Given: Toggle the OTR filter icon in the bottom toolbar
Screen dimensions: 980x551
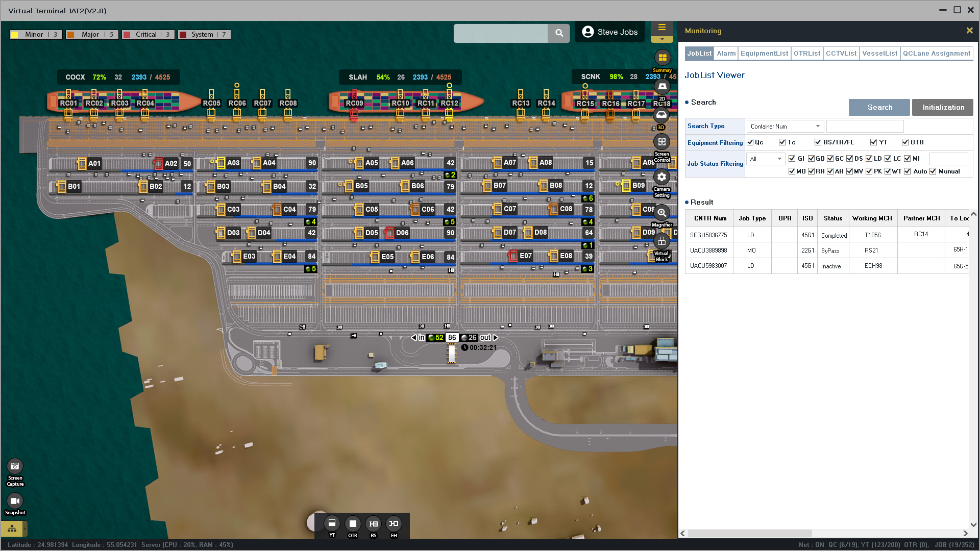Looking at the screenshot, I should (x=353, y=524).
